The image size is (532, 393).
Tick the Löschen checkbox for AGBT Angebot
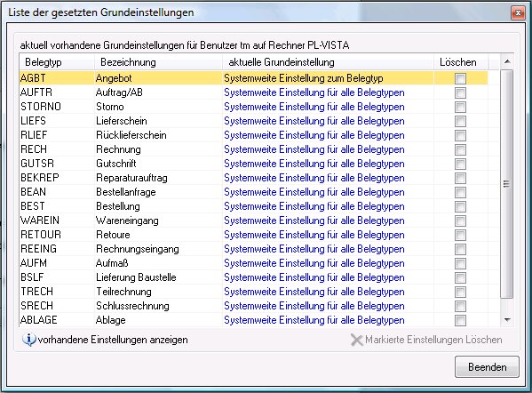tap(460, 78)
